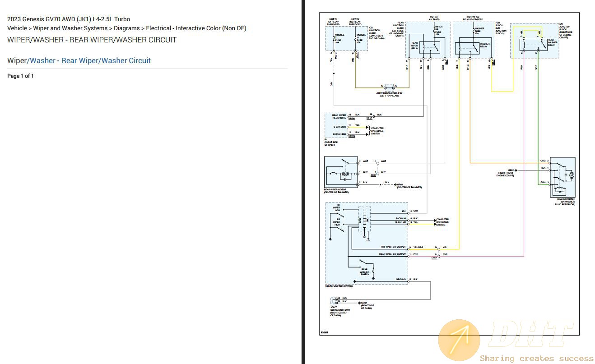
Task: Click the '(RIGHT FRONT ENGINE COMPT)' note under GE02
Action: tap(506, 174)
